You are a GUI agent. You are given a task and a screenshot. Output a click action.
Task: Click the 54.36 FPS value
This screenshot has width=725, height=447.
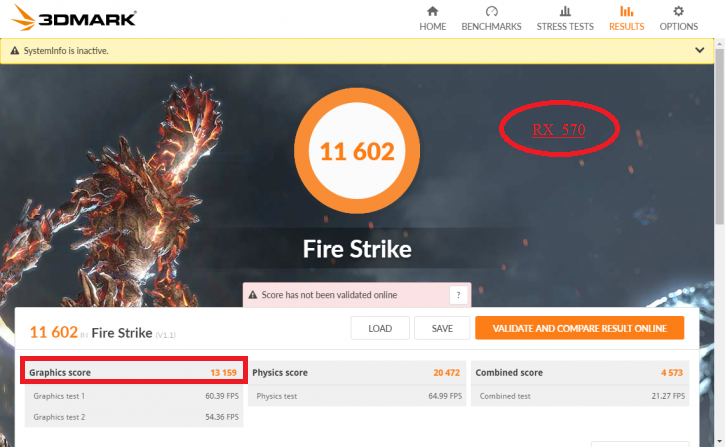click(x=222, y=417)
